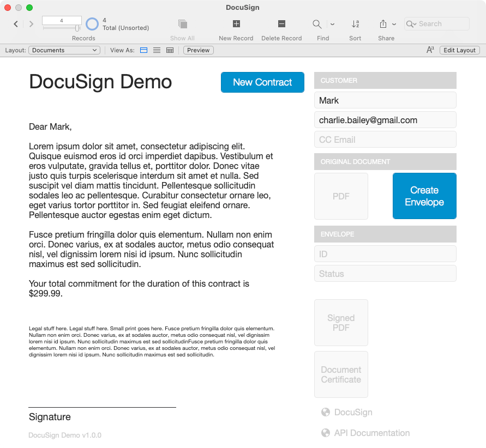Viewport: 486px width, 448px height.
Task: Start a New Contract
Action: pyautogui.click(x=262, y=82)
